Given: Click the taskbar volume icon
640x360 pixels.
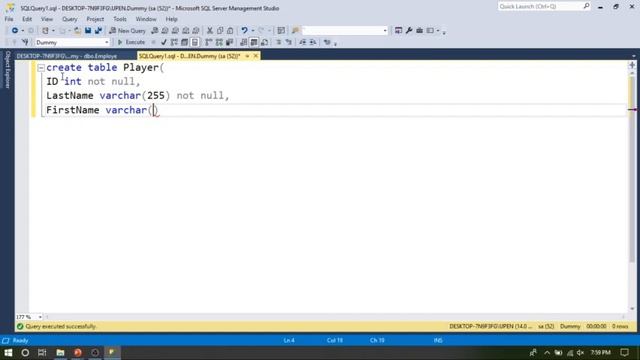Looking at the screenshot, I should pyautogui.click(x=580, y=352).
